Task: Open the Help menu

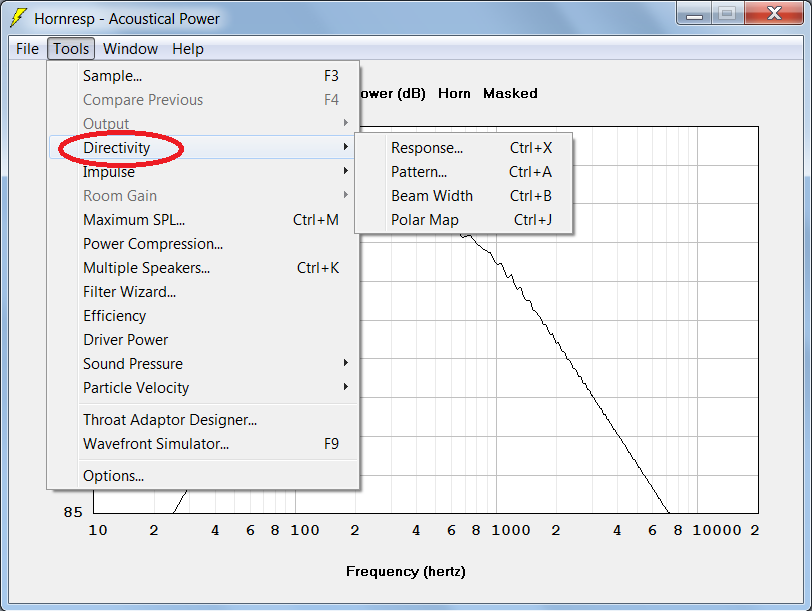Action: tap(187, 49)
